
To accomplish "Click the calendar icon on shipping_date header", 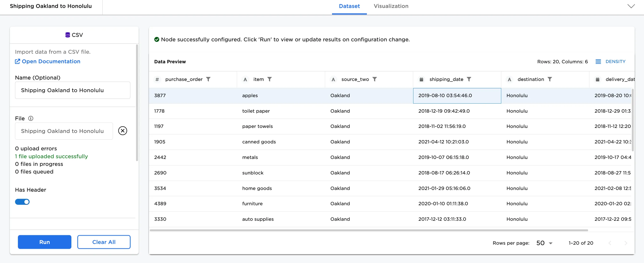I will coord(421,79).
